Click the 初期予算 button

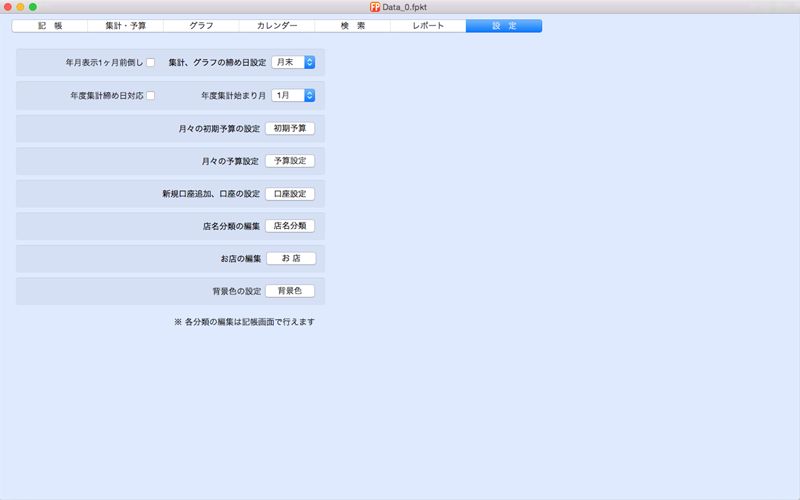[290, 129]
